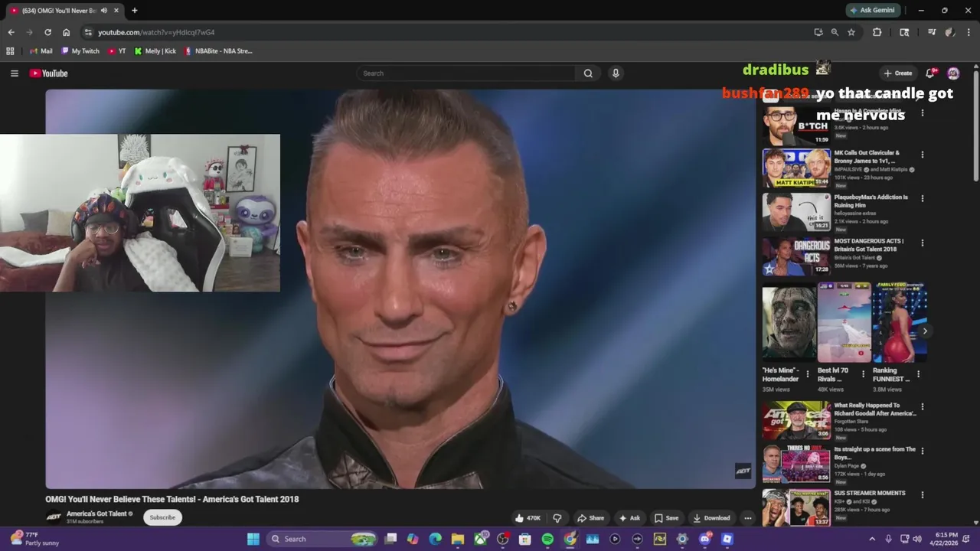Save the video with the Save button
This screenshot has height=551, width=980.
tap(666, 518)
